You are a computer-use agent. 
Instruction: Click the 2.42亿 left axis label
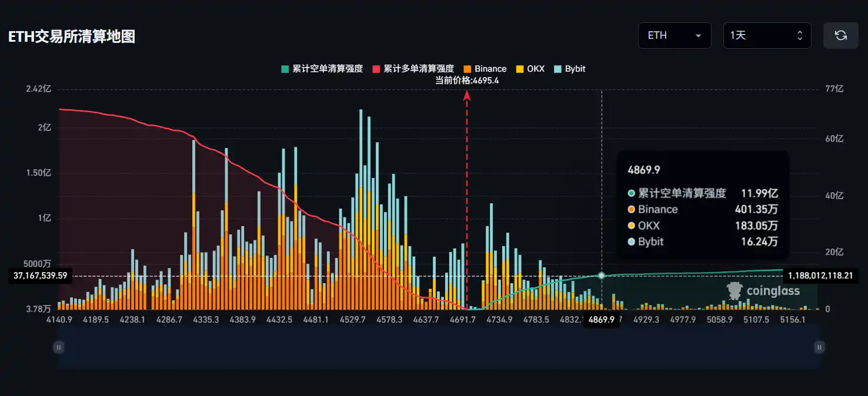coord(39,89)
